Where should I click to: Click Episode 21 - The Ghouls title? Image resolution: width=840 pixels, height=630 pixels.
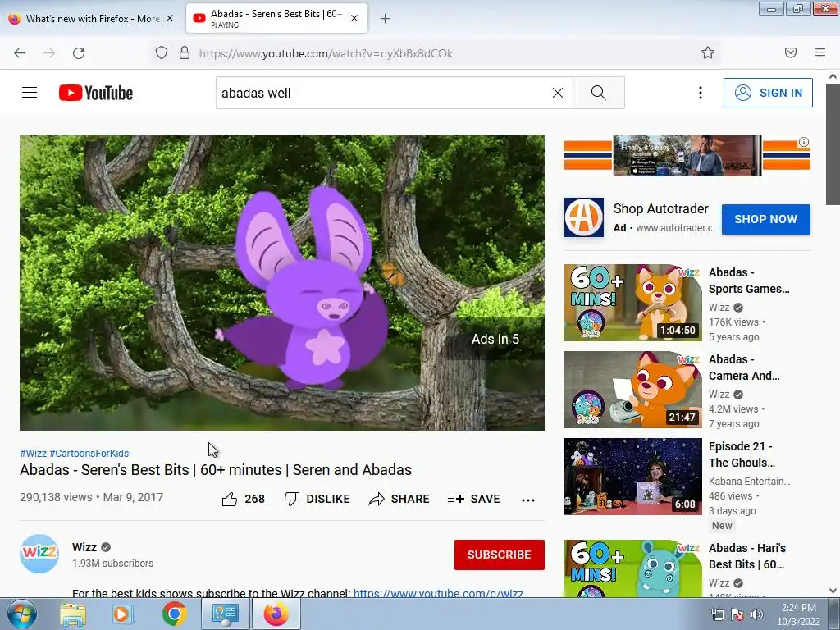742,454
